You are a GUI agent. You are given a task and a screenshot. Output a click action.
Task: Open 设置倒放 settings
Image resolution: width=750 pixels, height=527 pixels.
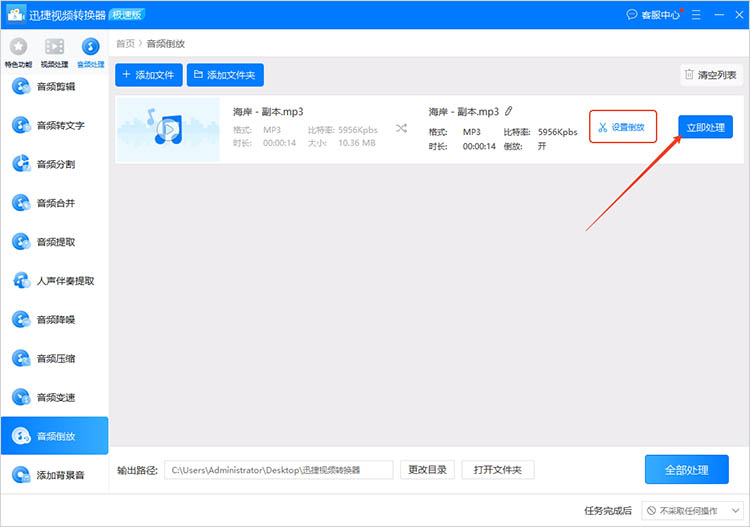point(622,127)
